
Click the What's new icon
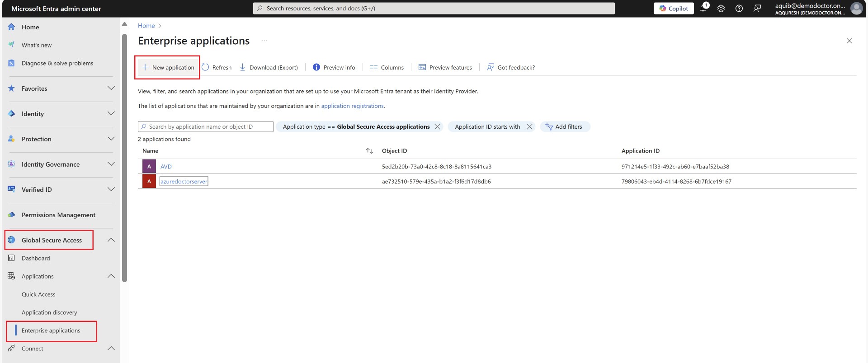(x=11, y=45)
